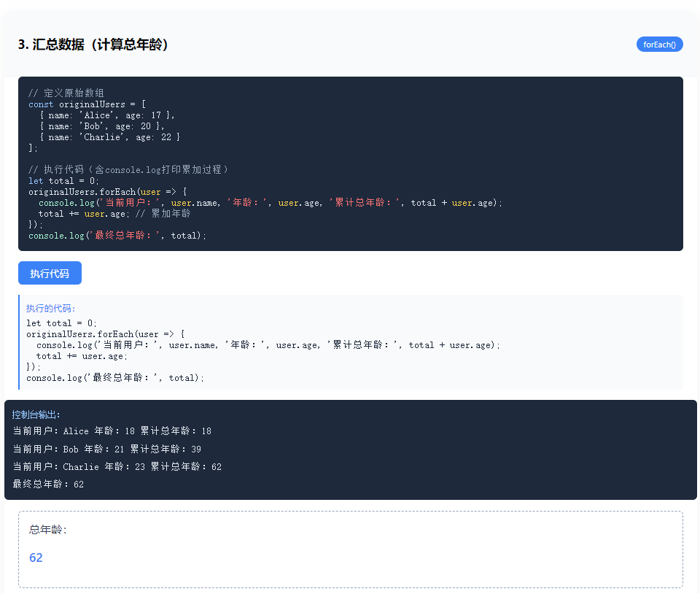
Task: Click output line 当前用户: Bob 年龄: 21
Action: pos(106,449)
